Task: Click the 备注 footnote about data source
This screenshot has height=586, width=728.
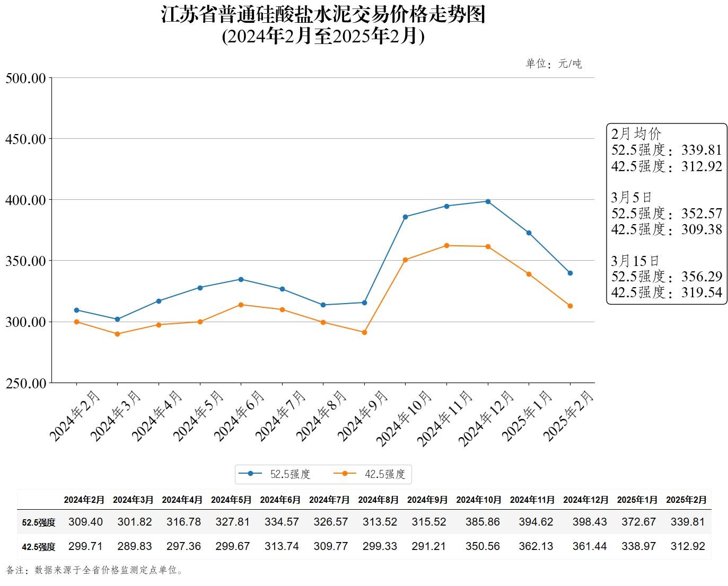Action: [x=95, y=571]
